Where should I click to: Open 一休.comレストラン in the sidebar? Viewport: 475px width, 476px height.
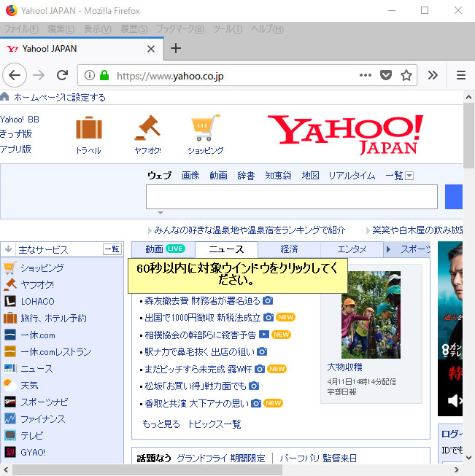click(56, 352)
